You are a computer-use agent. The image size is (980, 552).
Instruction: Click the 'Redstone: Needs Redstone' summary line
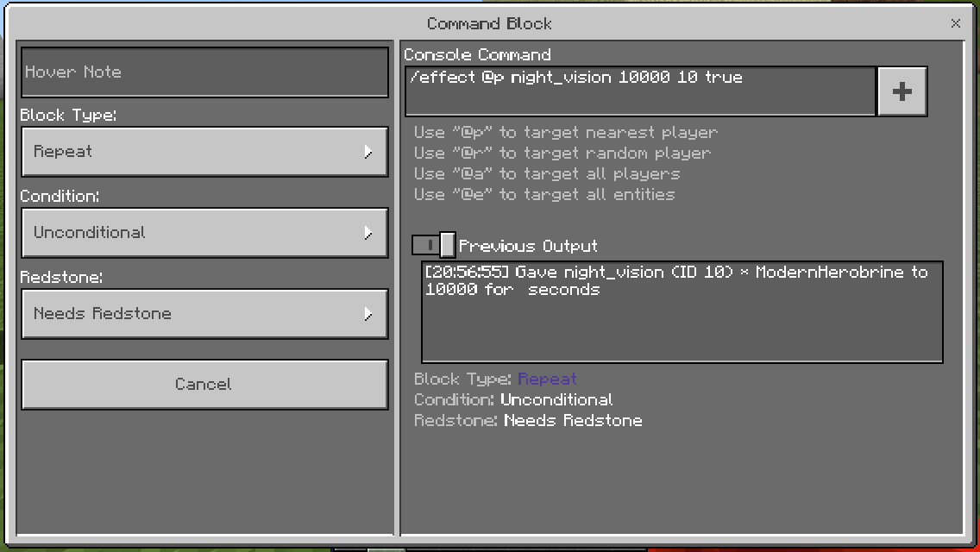tap(528, 420)
